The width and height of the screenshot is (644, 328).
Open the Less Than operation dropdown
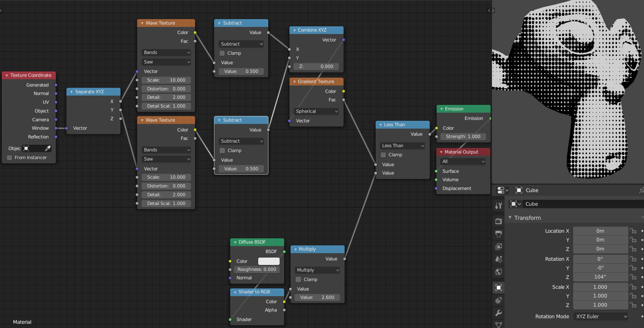403,146
